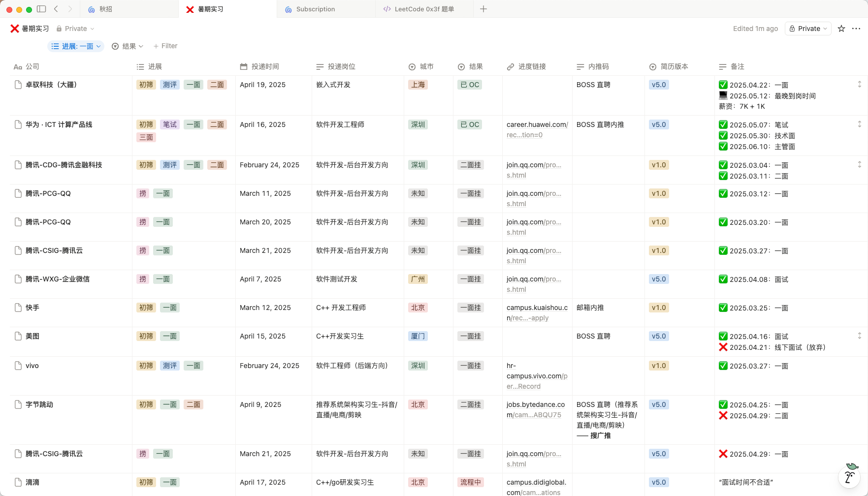Screen dimensions: 868x496
Task: Click the expand arrows on 华为 row
Action: pyautogui.click(x=860, y=124)
